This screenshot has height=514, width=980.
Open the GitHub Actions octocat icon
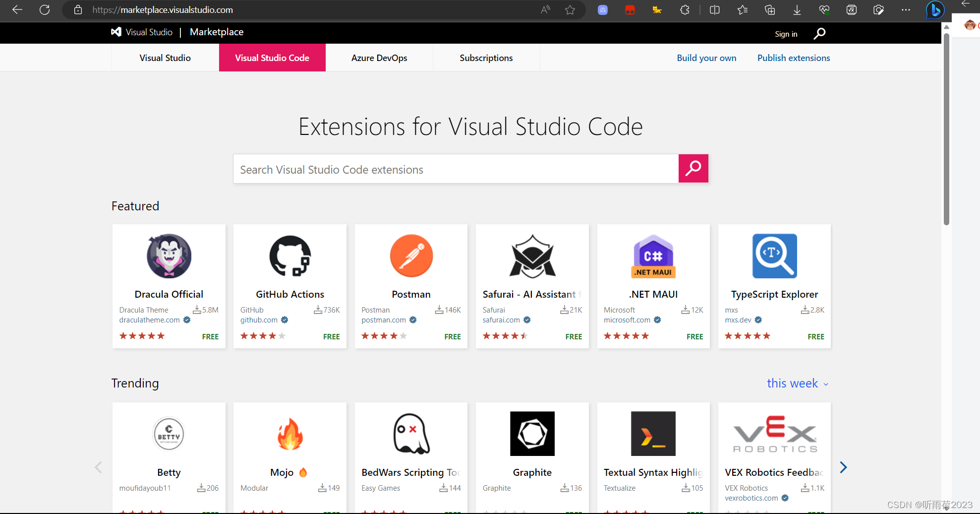pyautogui.click(x=290, y=256)
